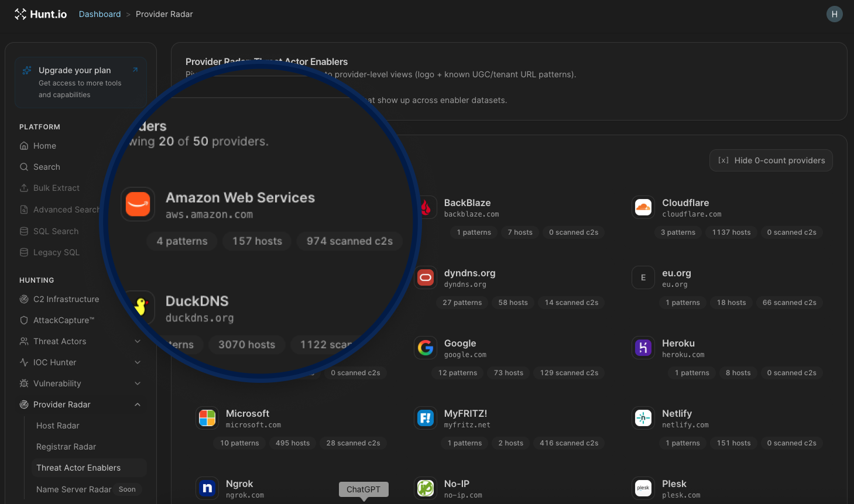
Task: Select the Heroku provider icon
Action: click(643, 348)
